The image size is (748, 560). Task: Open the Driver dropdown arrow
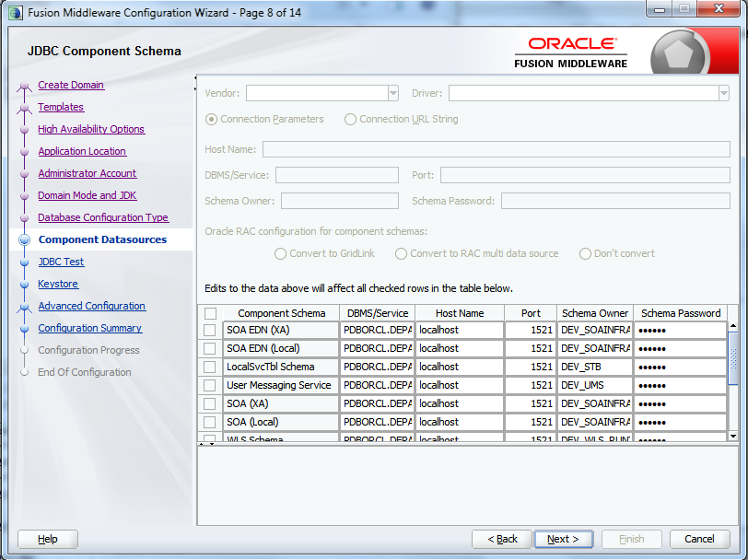724,93
